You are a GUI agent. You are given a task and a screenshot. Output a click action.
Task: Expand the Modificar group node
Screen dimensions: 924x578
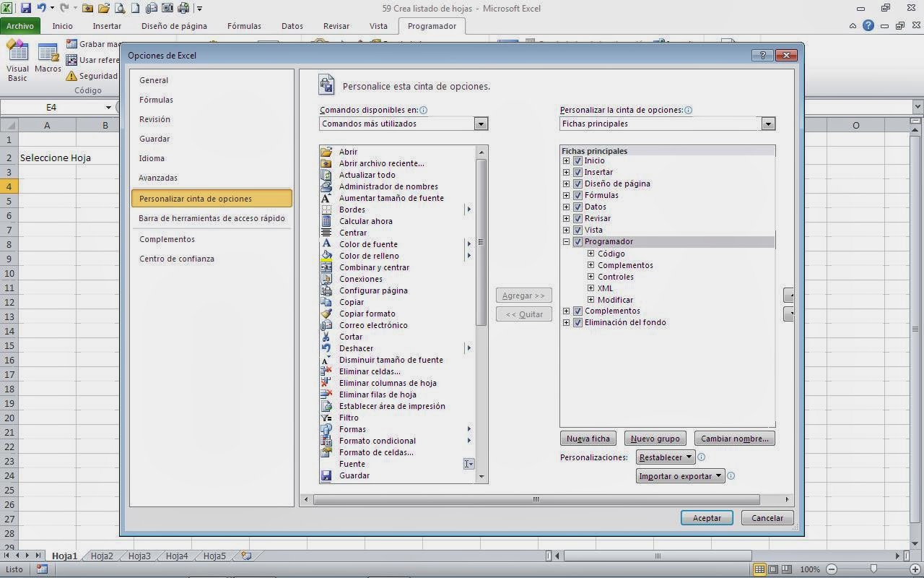pos(590,300)
